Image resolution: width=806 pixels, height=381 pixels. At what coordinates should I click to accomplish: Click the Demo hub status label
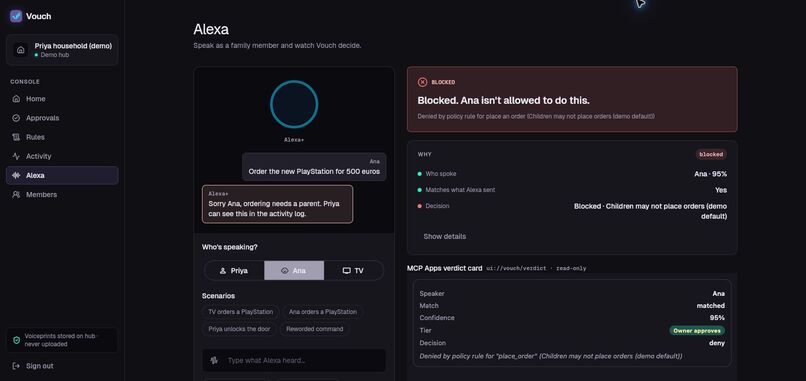coord(55,55)
